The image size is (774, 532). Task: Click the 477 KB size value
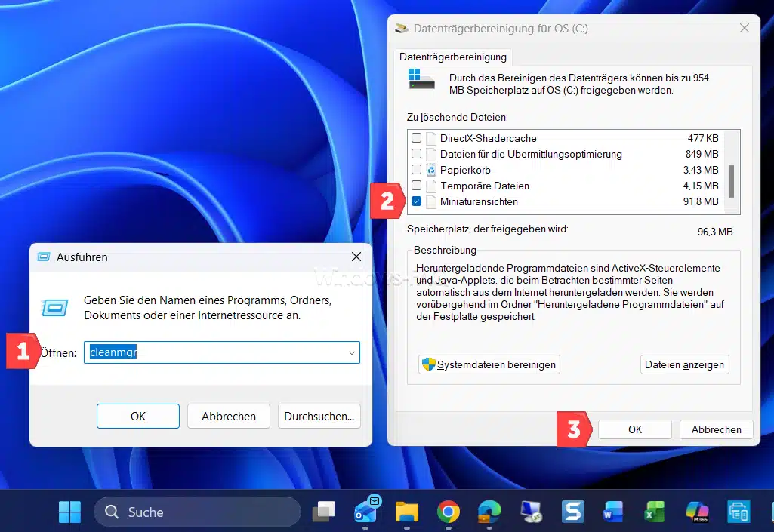pyautogui.click(x=703, y=139)
